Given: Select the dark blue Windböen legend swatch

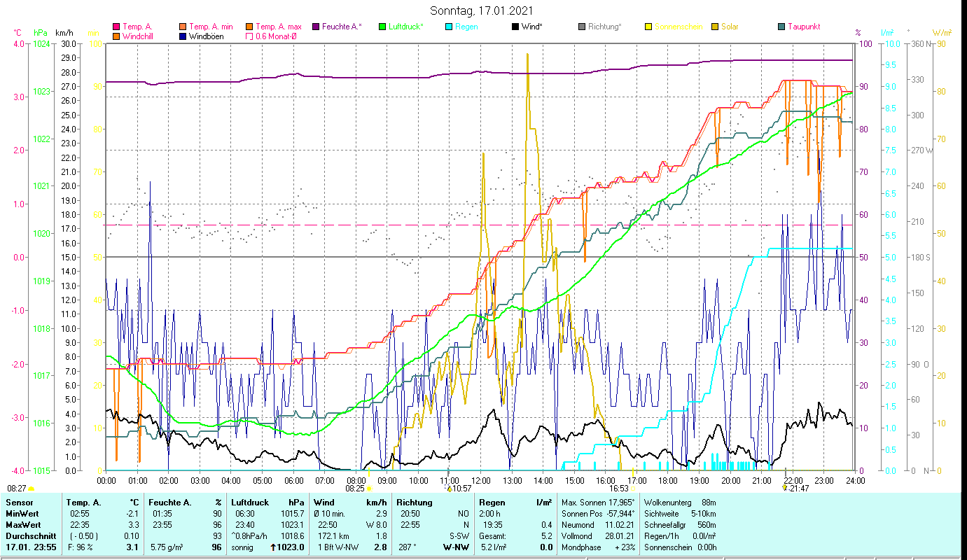Looking at the screenshot, I should [183, 36].
